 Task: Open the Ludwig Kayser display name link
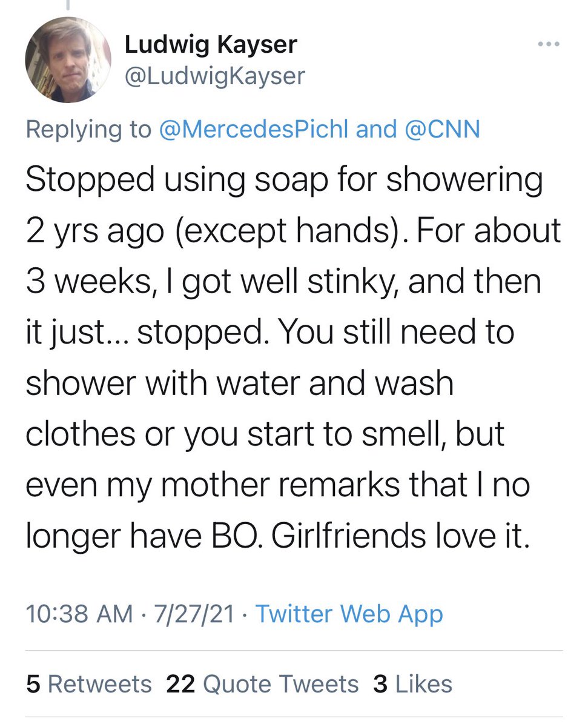pos(210,45)
